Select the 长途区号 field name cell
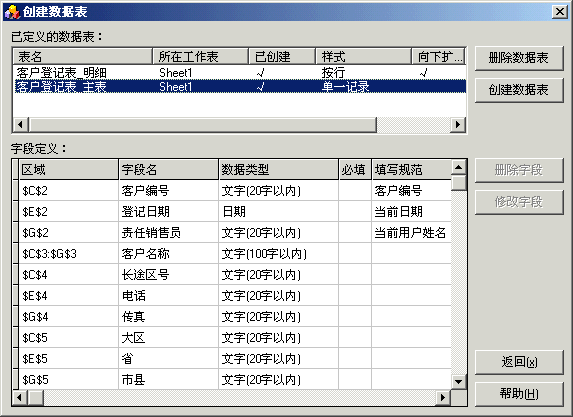This screenshot has width=573, height=417. pos(169,275)
